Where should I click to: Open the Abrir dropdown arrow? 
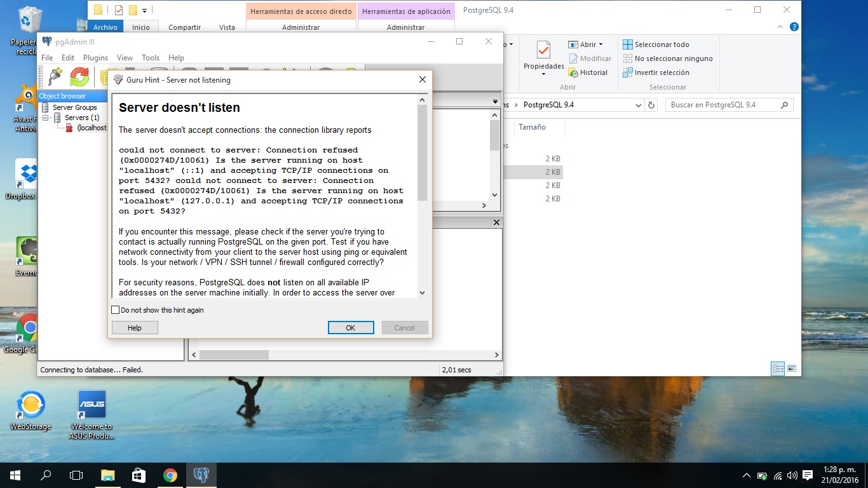coord(600,44)
